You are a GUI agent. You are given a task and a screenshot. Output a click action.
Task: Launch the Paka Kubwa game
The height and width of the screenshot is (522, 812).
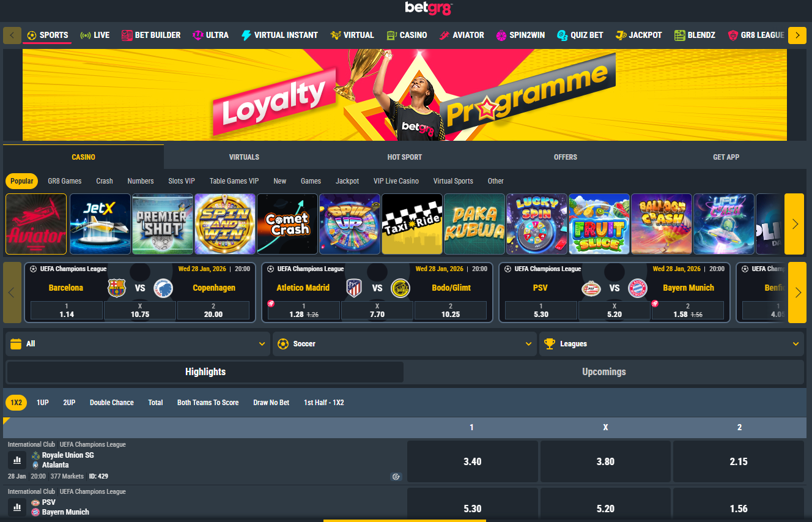pyautogui.click(x=474, y=224)
